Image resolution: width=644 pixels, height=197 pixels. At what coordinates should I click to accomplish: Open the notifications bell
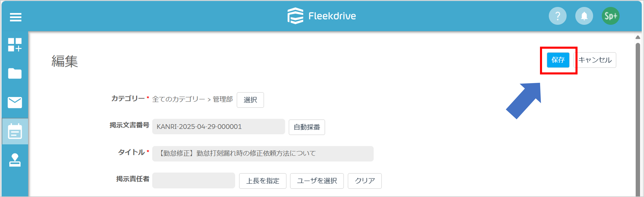(x=584, y=16)
